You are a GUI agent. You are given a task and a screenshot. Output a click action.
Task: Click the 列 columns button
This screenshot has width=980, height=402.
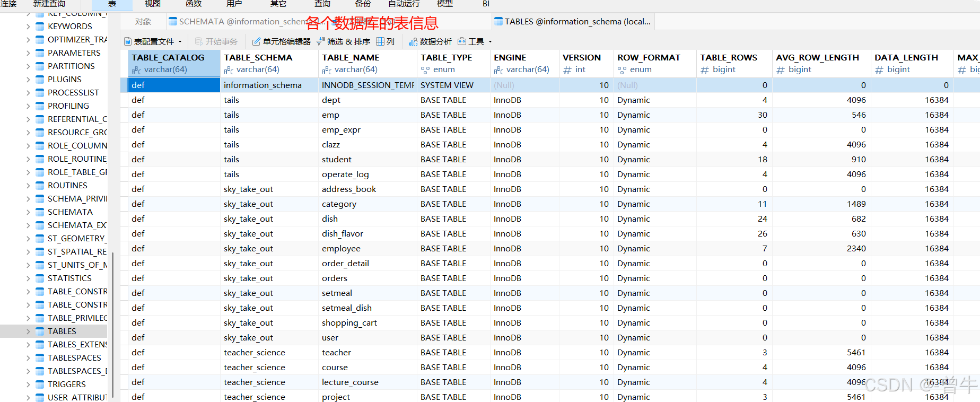coord(386,41)
